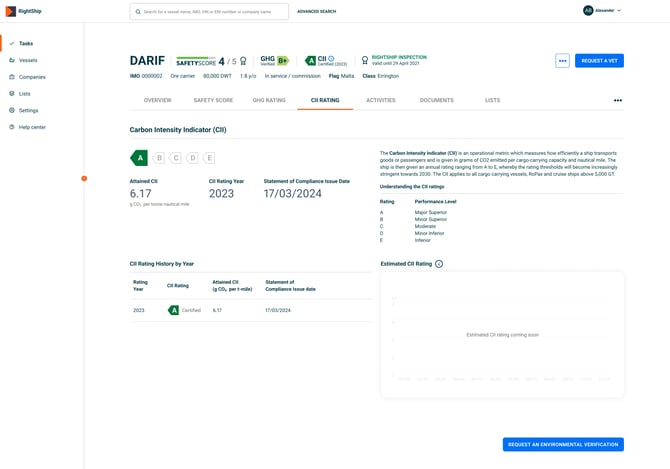Select the B rating badge
670x469 pixels.
159,158
